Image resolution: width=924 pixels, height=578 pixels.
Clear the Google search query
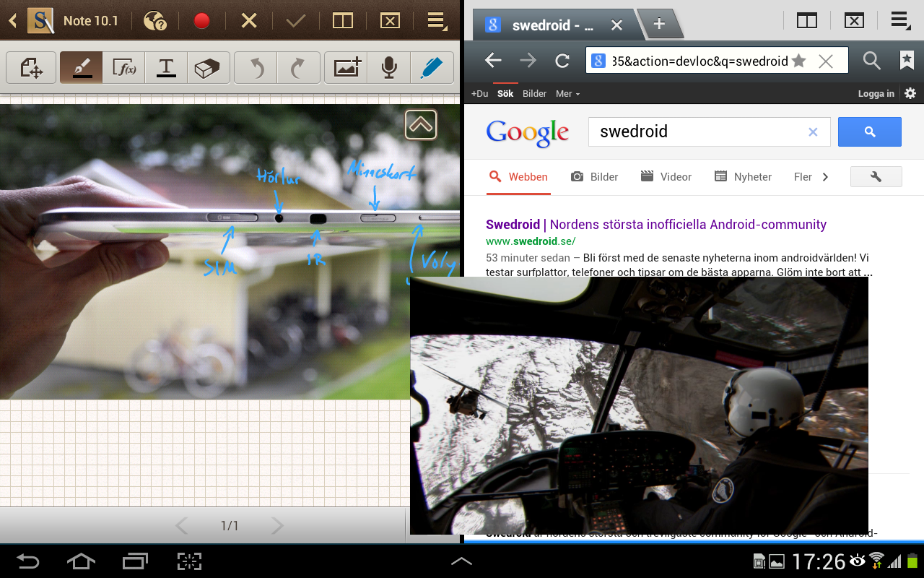pyautogui.click(x=813, y=132)
